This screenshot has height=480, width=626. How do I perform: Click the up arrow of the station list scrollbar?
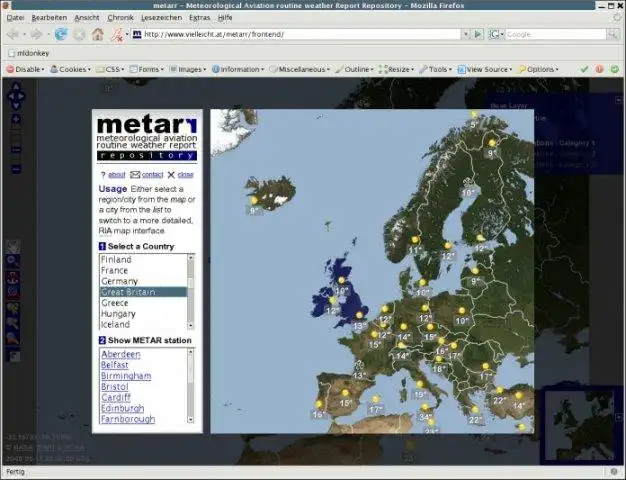(x=190, y=352)
